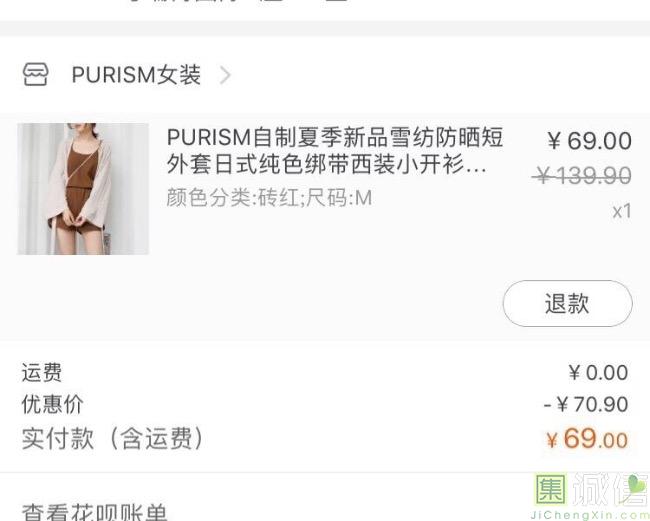Expand the chevron next to PURISM女装
650x521 pixels.
(x=225, y=75)
